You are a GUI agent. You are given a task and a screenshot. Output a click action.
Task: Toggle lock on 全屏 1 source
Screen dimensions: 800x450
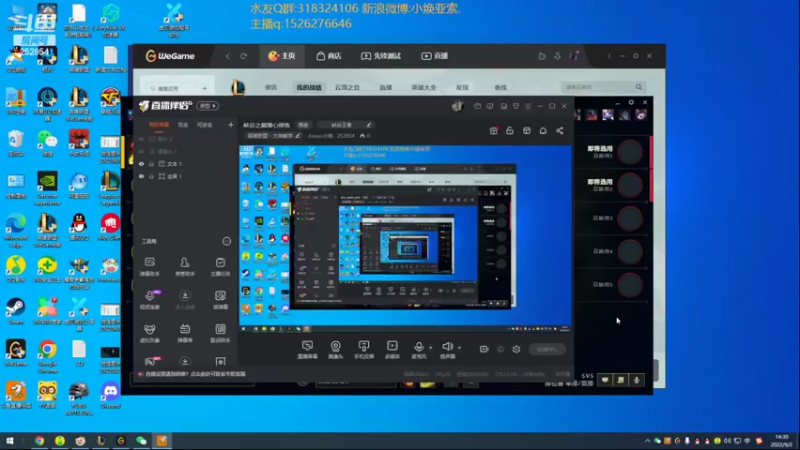[x=152, y=176]
